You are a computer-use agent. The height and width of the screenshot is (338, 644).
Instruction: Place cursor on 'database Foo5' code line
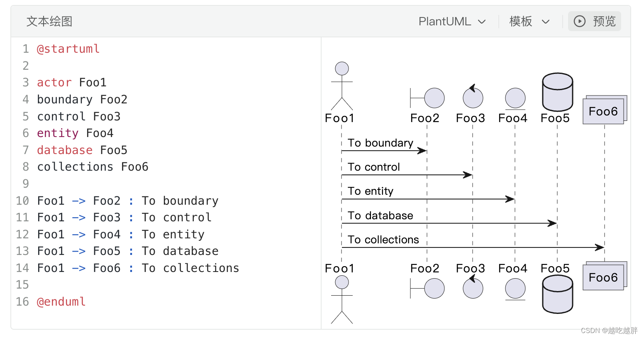click(x=82, y=150)
